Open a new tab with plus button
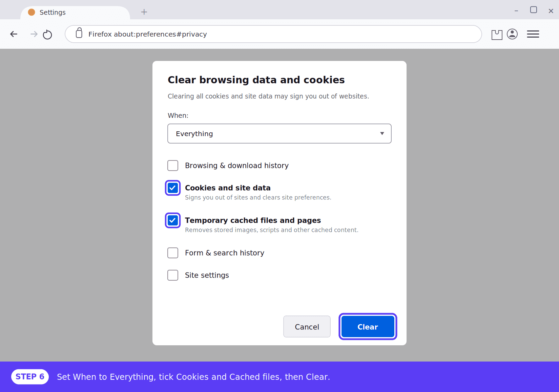The image size is (559, 392). point(144,12)
